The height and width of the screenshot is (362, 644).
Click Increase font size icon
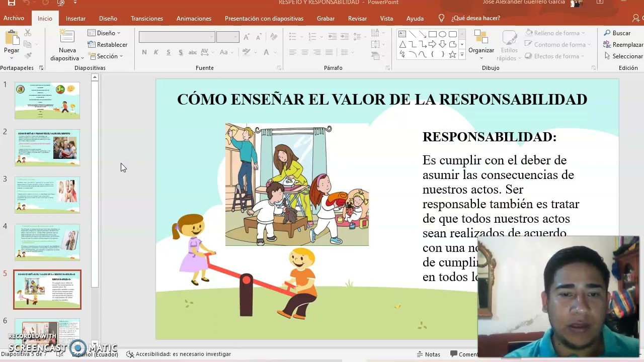[x=247, y=37]
